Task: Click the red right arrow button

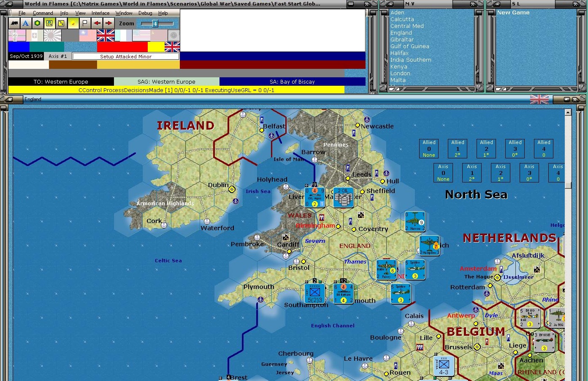Action: tap(108, 23)
